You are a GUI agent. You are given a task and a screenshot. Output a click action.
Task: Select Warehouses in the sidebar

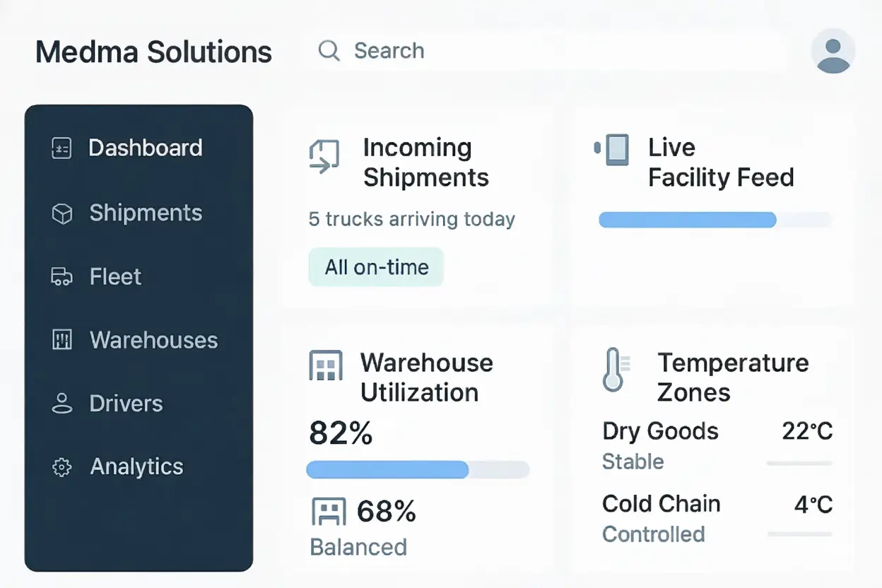153,341
